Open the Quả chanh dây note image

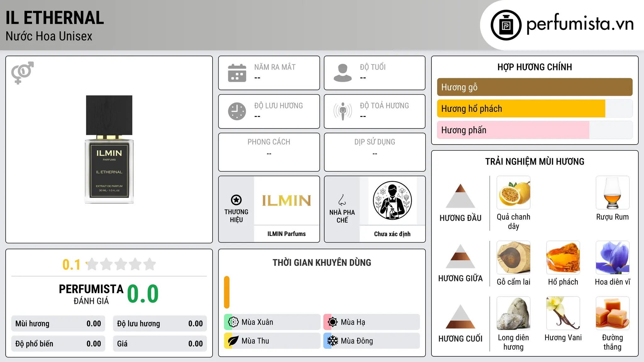click(514, 193)
